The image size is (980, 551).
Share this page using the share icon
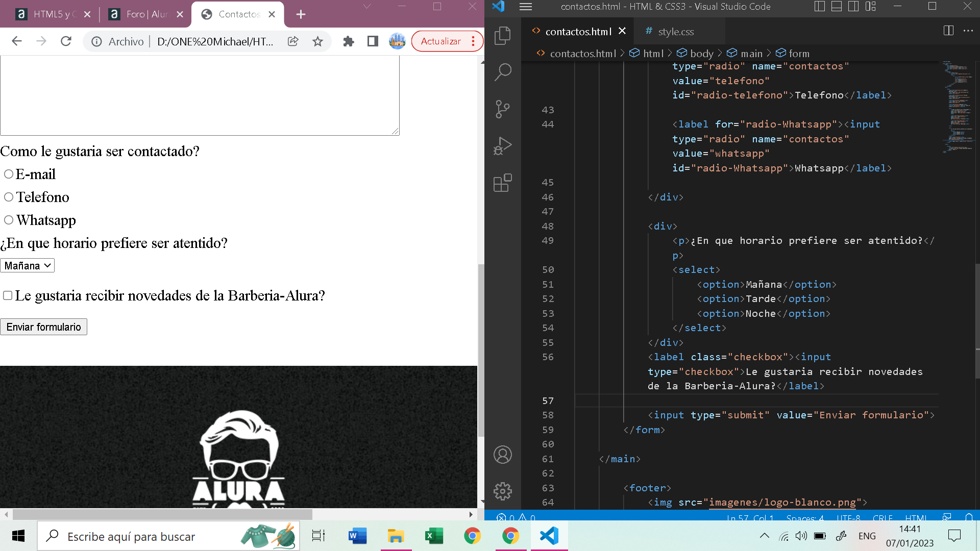tap(293, 41)
